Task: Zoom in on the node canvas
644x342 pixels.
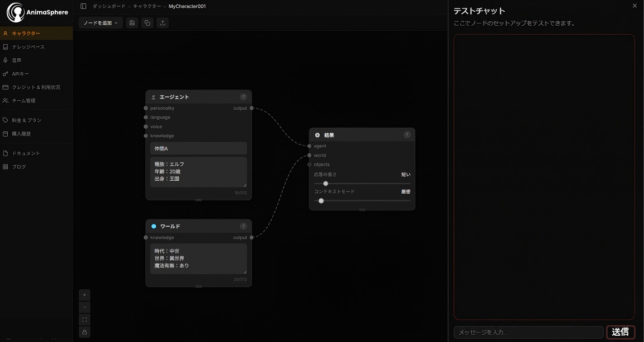Action: click(x=84, y=295)
